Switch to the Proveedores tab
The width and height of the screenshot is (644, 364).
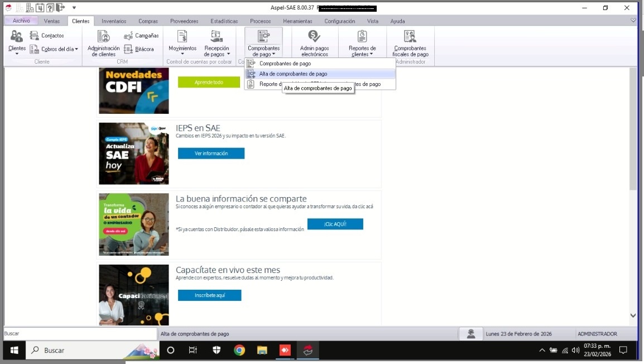[x=184, y=21]
